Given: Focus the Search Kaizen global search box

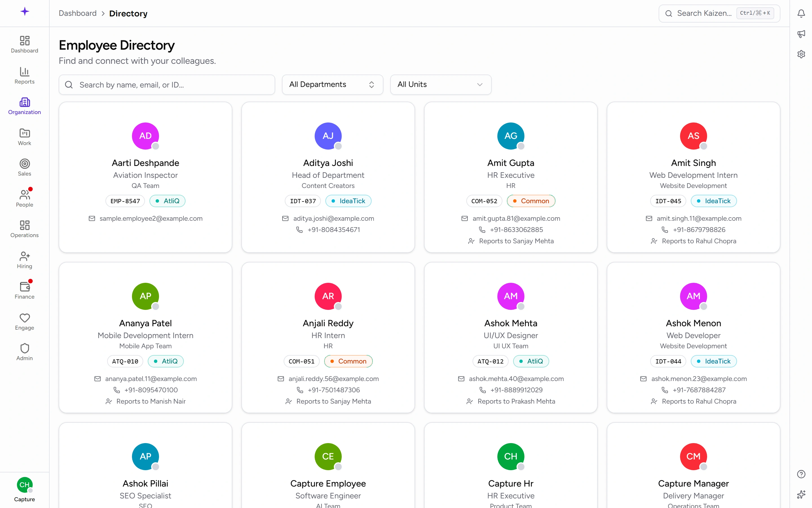Looking at the screenshot, I should (x=719, y=14).
